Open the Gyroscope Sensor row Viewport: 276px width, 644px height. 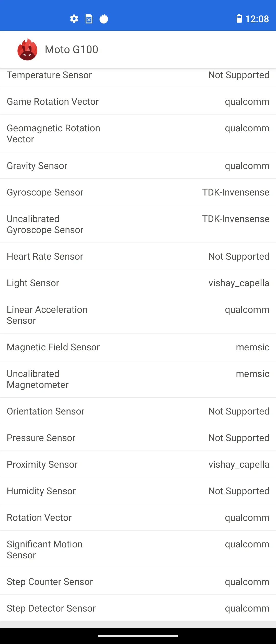click(138, 192)
